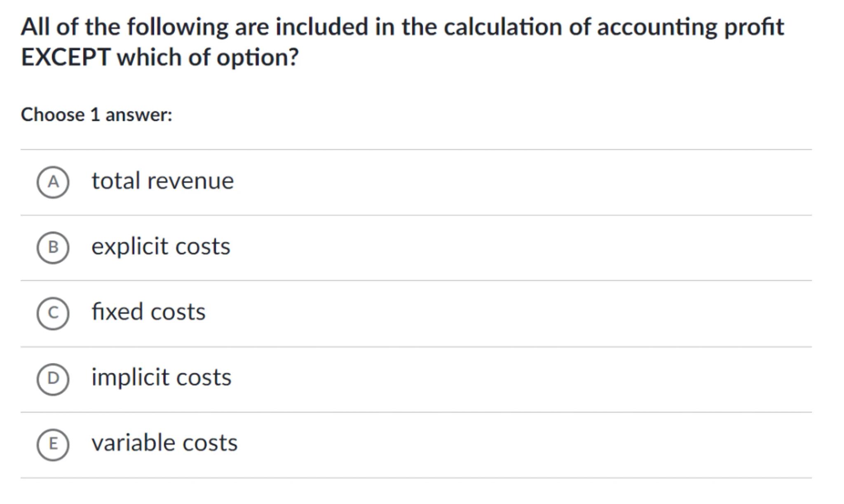Screen dimensions: 844x504
Task: Click the "variable costs" answer label
Action: click(x=164, y=443)
